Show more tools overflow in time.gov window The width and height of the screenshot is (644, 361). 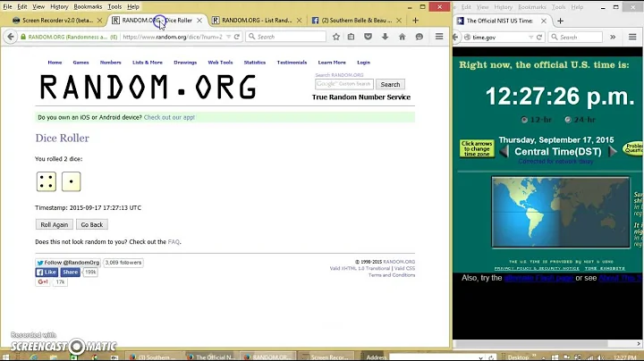point(613,37)
